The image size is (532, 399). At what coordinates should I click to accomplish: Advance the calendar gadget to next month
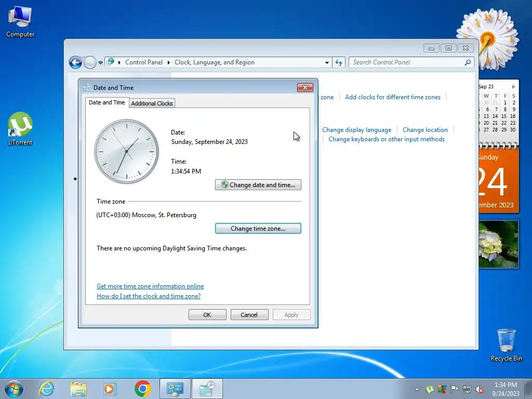pyautogui.click(x=513, y=87)
